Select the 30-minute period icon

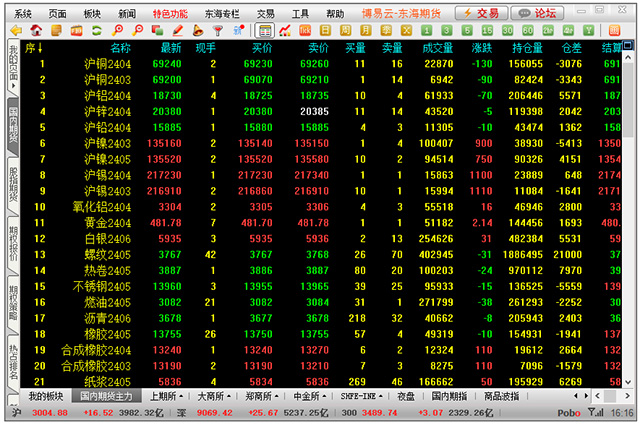coord(507,30)
